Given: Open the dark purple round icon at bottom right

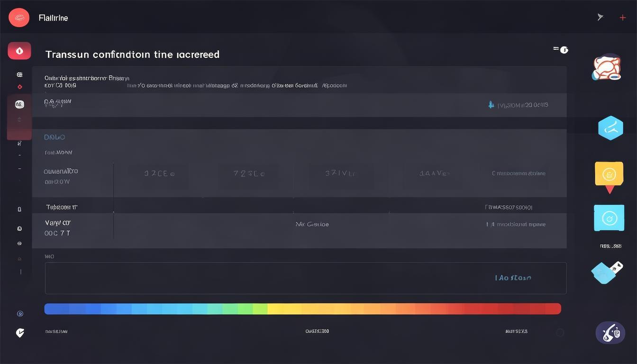Looking at the screenshot, I should coord(610,332).
